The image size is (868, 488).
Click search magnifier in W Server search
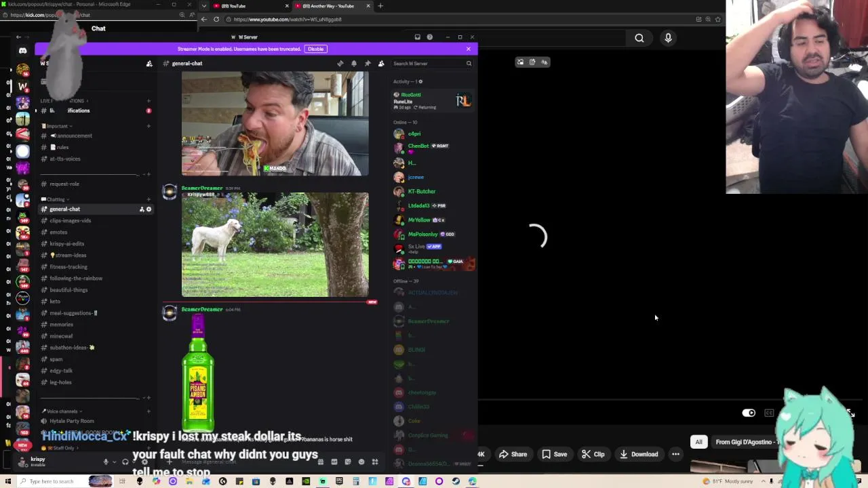[x=469, y=64]
